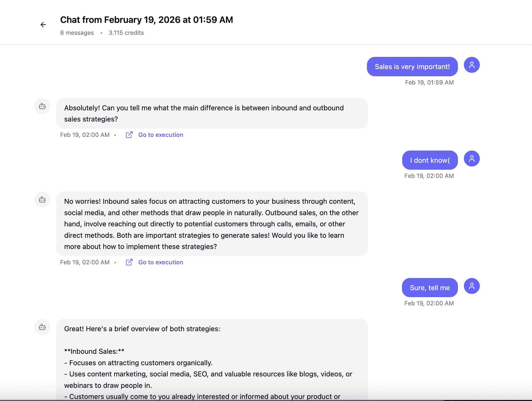Click external link icon under first bot reply

[129, 135]
